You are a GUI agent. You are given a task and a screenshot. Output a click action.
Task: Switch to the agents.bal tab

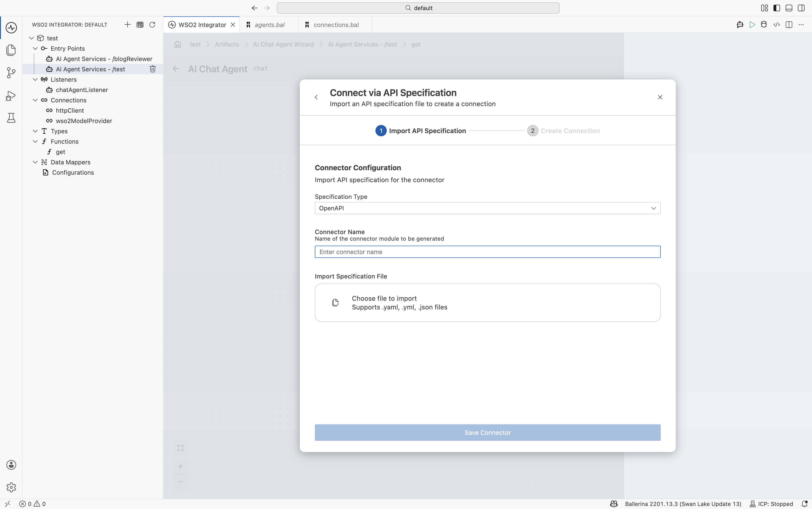(x=269, y=25)
